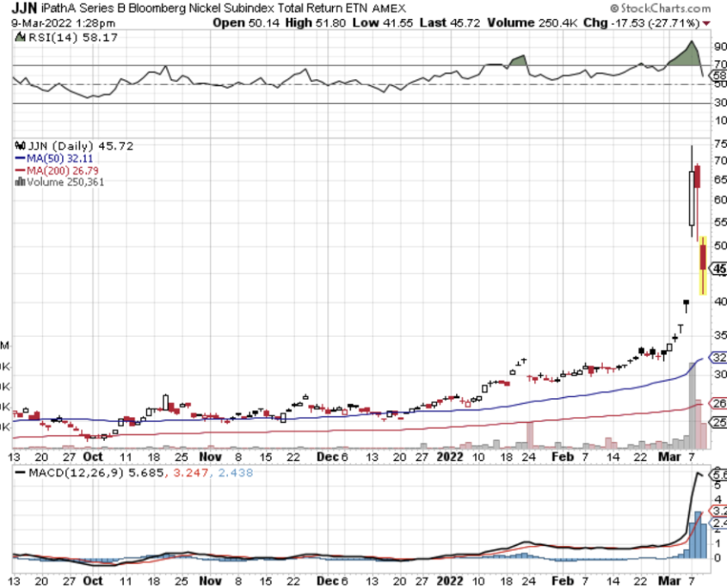This screenshot has width=727, height=588.
Task: Click the MACD(12,26,9) 5.685 label
Action: [x=96, y=473]
